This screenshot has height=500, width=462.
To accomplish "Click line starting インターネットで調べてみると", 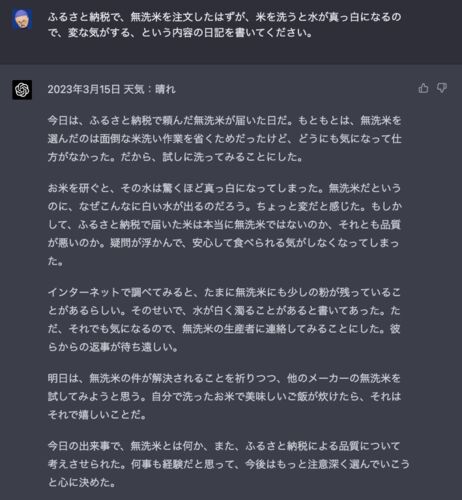I will 224,293.
